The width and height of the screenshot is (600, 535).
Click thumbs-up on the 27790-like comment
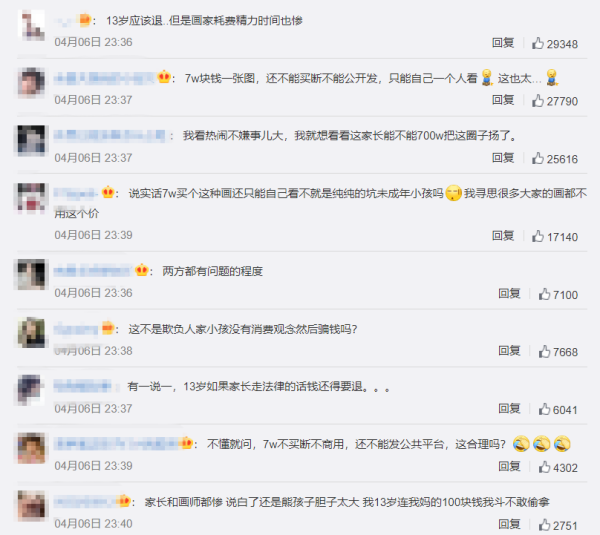tap(538, 101)
